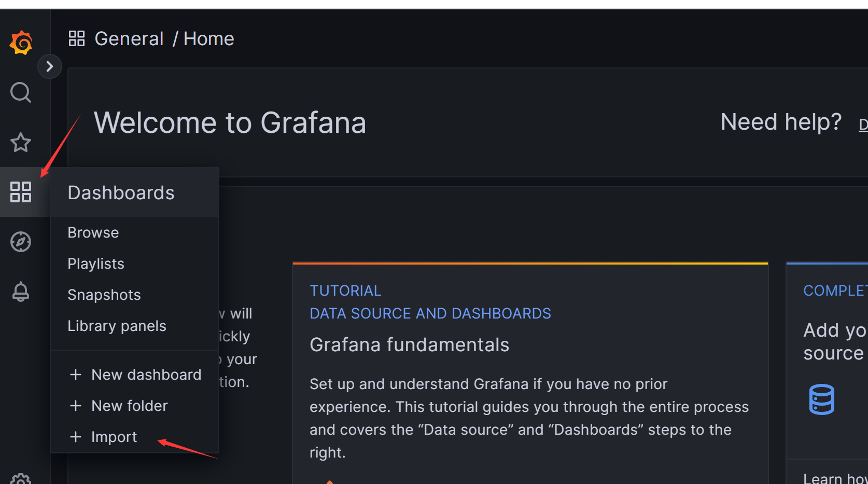
Task: Click the COMPLETE label on the right card
Action: coord(835,291)
